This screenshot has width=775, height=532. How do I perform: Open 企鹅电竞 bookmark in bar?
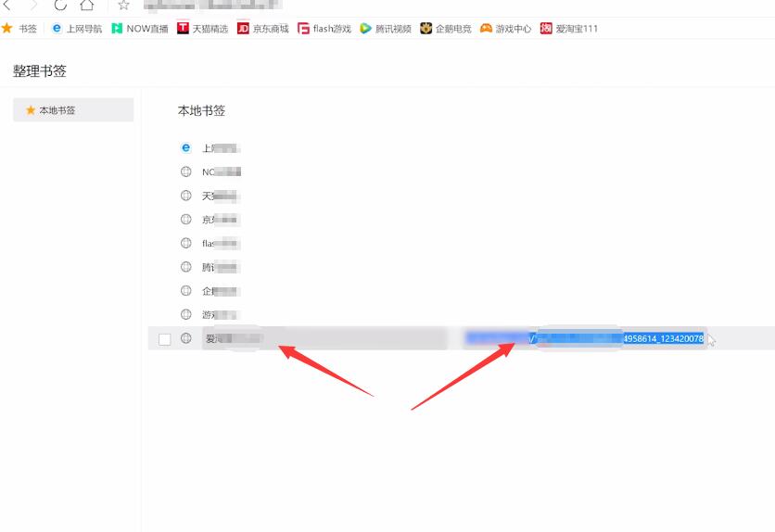tap(446, 29)
